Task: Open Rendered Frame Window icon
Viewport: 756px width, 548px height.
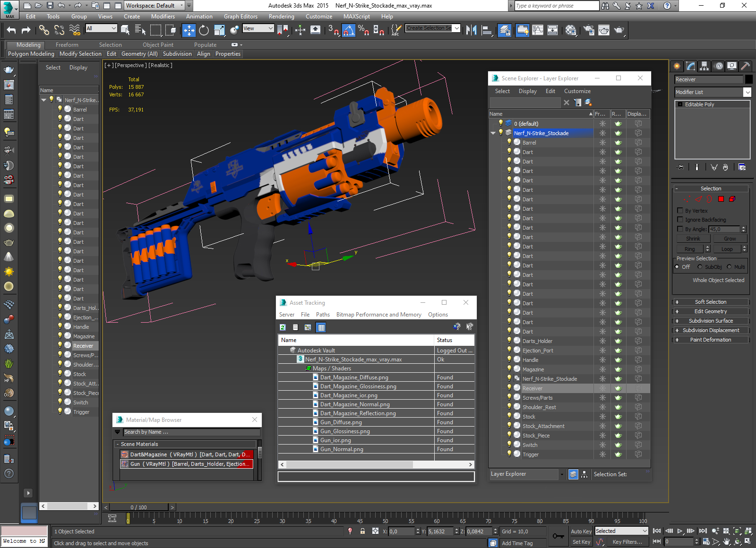Action: 604,30
